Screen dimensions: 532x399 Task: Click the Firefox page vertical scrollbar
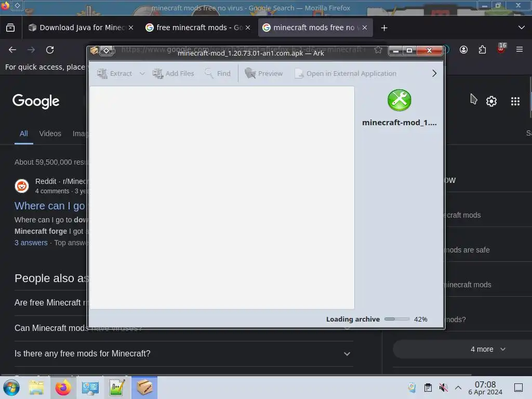pyautogui.click(x=530, y=98)
